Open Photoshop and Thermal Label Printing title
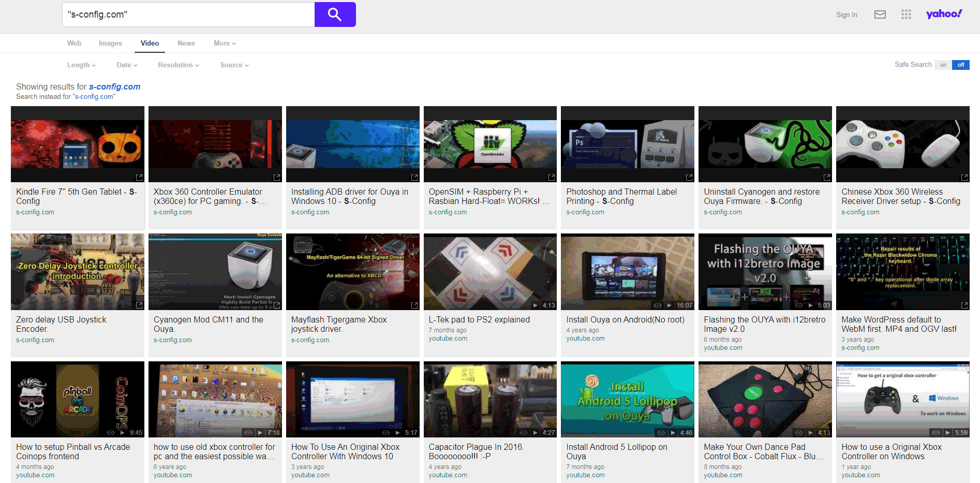This screenshot has height=483, width=980. [x=621, y=196]
